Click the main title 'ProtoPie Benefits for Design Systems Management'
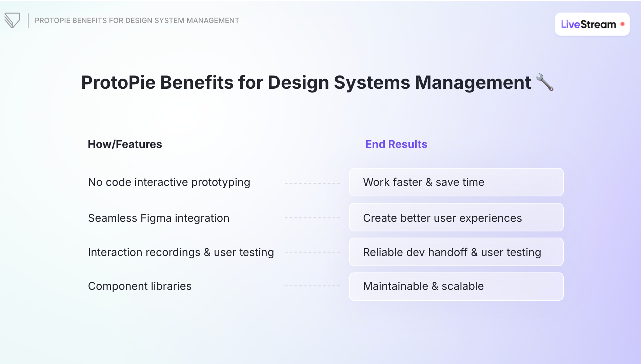This screenshot has height=364, width=641. [x=306, y=82]
